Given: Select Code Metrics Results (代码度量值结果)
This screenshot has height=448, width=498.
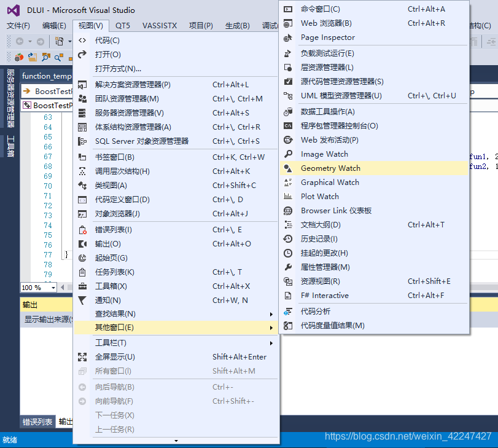Looking at the screenshot, I should 374,326.
